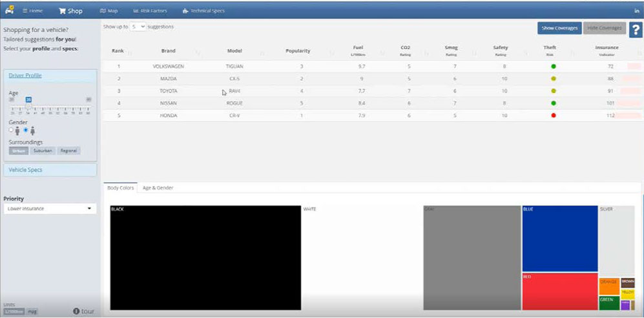
Task: Switch to the Age & Gender tab
Action: pyautogui.click(x=158, y=187)
